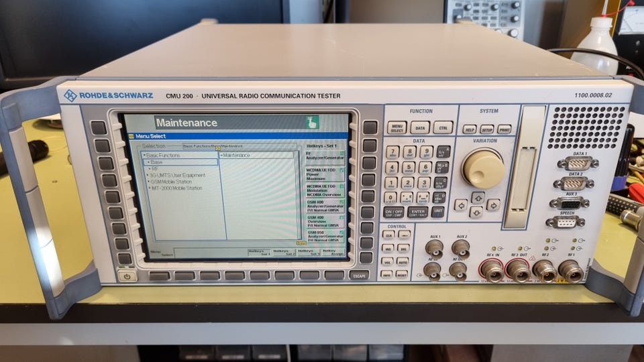This screenshot has height=362, width=644.
Task: Click the k/m unit key
Action: coord(440,183)
